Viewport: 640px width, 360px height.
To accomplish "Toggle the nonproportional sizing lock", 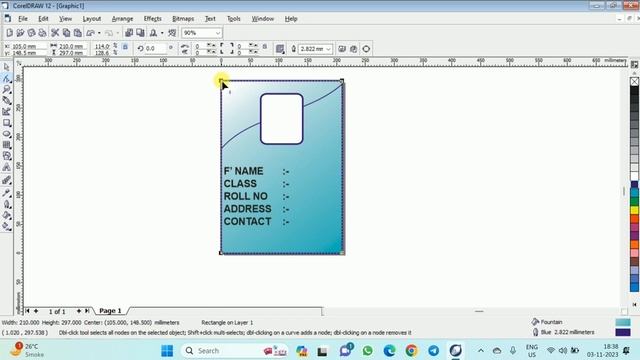I will [x=125, y=48].
